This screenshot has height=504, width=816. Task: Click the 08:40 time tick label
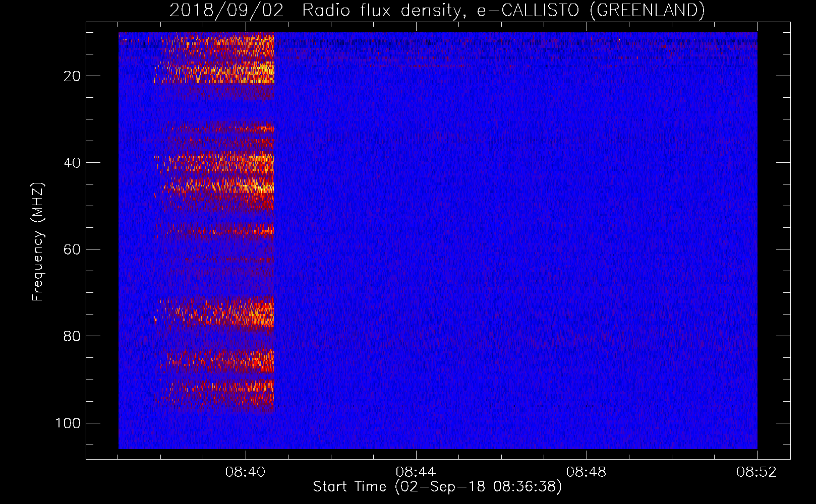click(246, 472)
